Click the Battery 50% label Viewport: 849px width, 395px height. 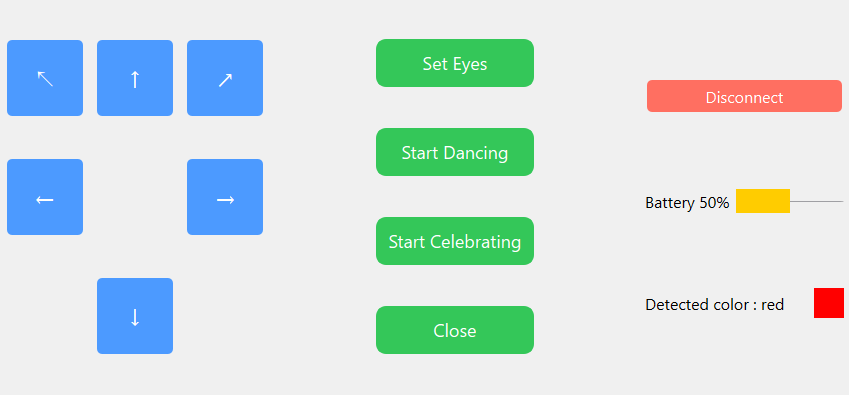[687, 203]
